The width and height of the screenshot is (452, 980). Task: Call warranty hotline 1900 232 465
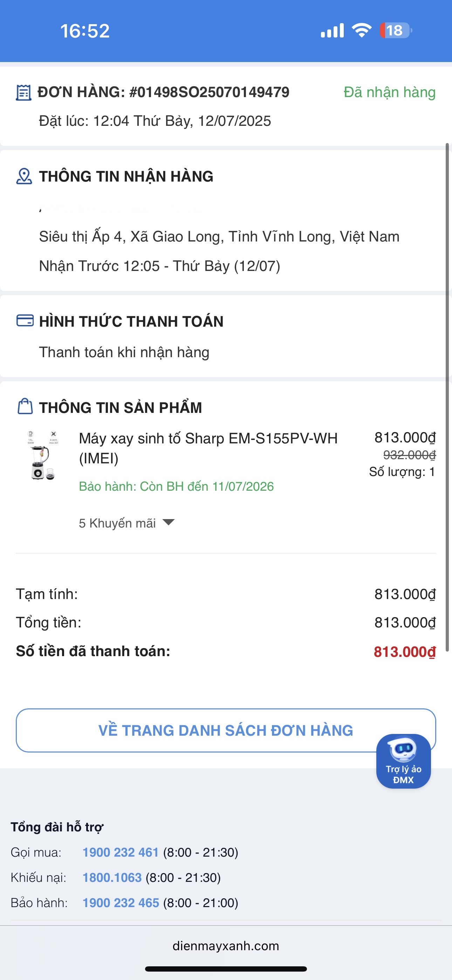coord(121,903)
